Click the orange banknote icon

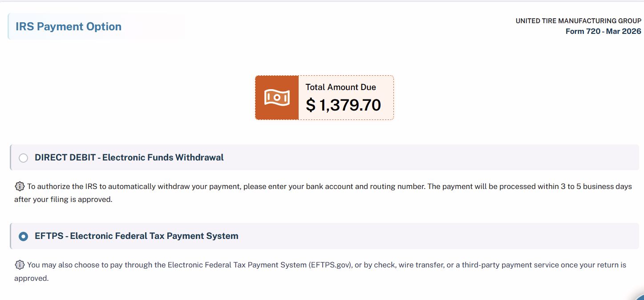coord(277,98)
